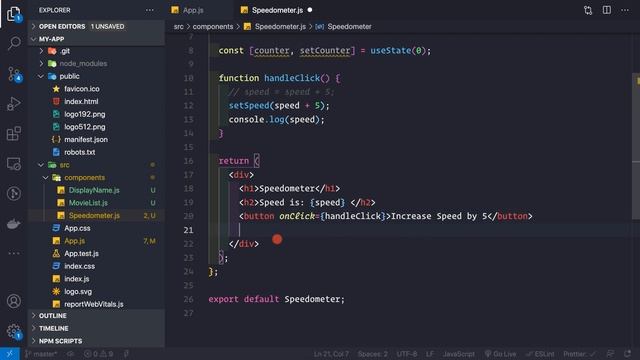Click the remote window indicator in status bar
This screenshot has height=360, width=640.
10,353
